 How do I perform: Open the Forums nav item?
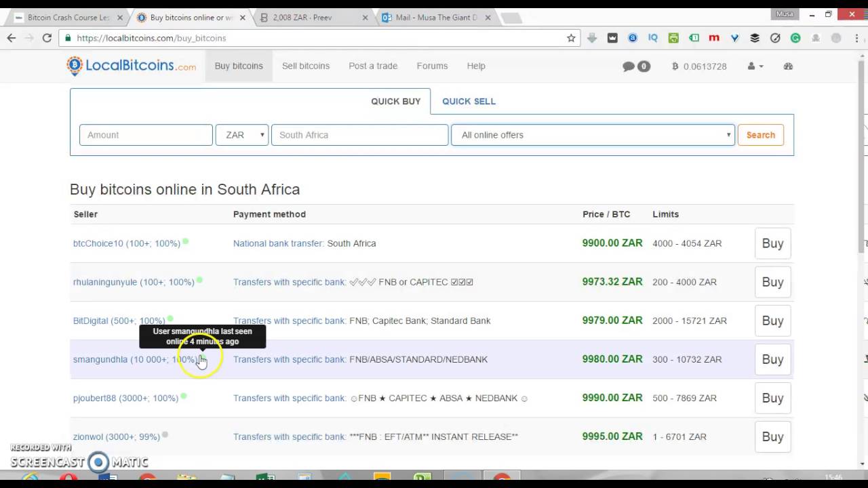(x=432, y=66)
